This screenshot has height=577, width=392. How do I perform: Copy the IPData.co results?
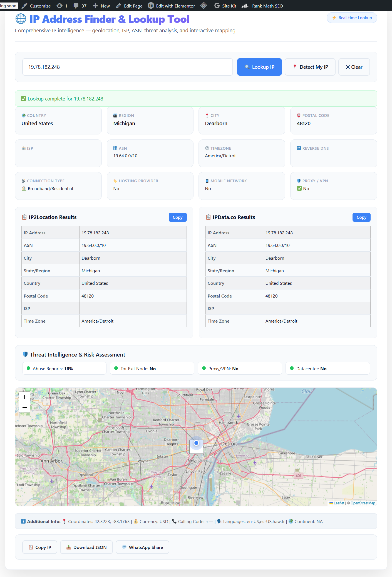[361, 217]
